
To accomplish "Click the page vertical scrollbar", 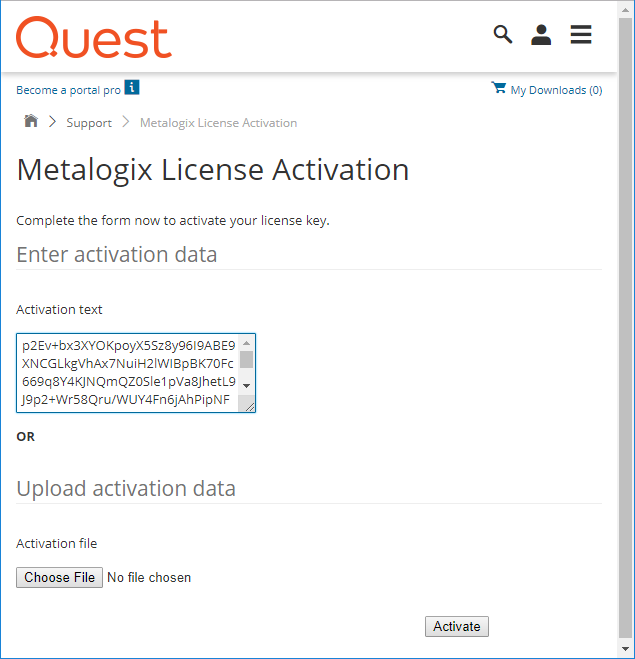I will (626, 330).
